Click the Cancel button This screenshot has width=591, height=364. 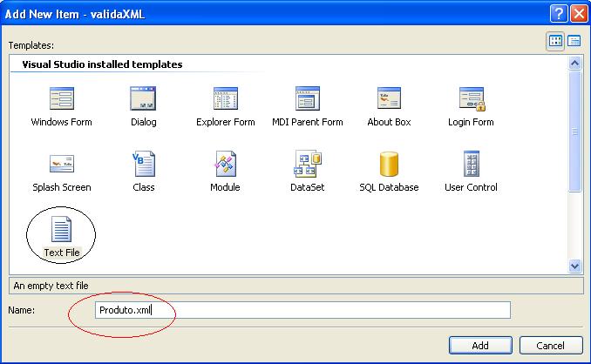551,345
